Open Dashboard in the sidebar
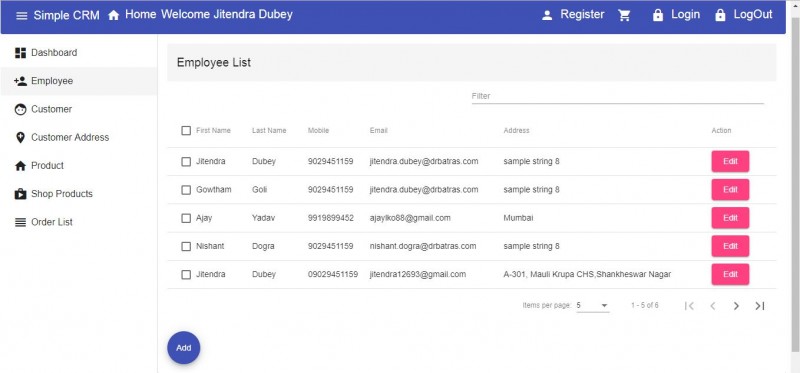This screenshot has height=373, width=800. pos(79,53)
